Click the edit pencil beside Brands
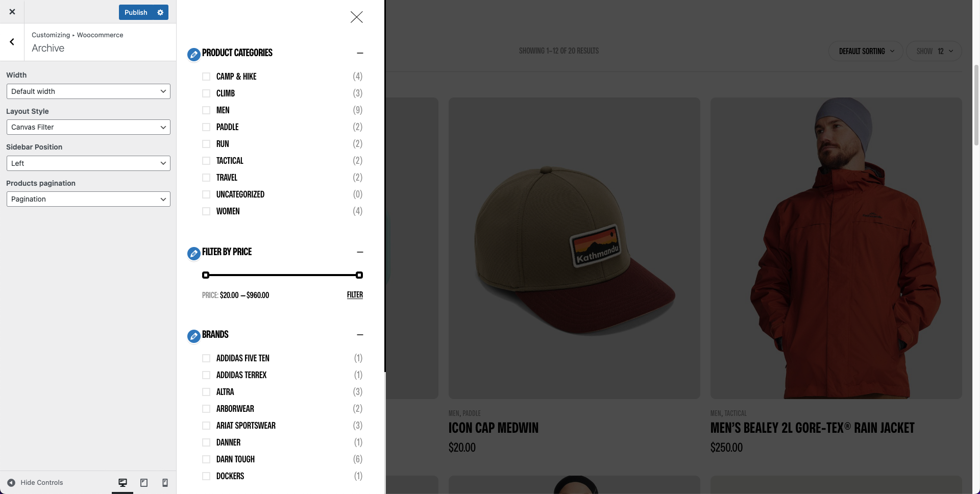The image size is (980, 494). click(194, 336)
